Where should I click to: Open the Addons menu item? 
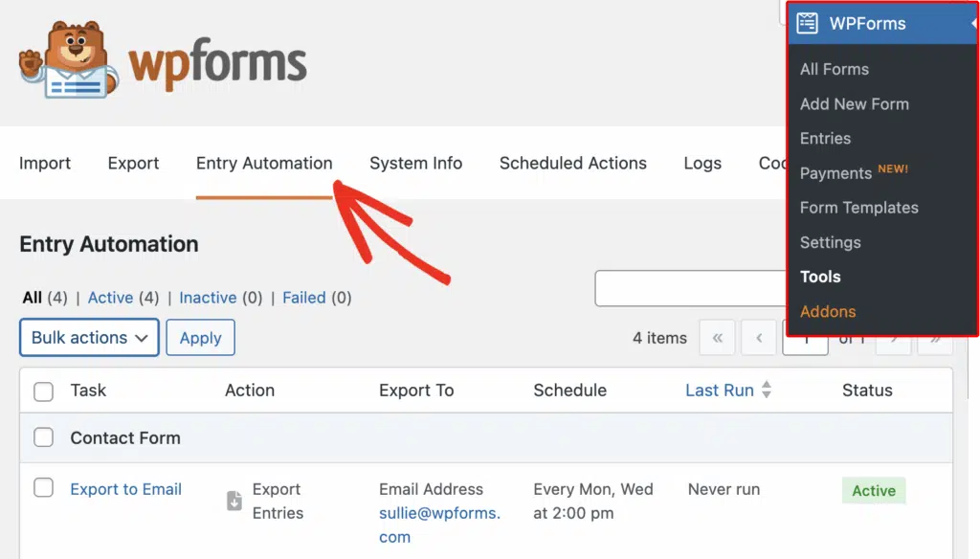point(828,311)
